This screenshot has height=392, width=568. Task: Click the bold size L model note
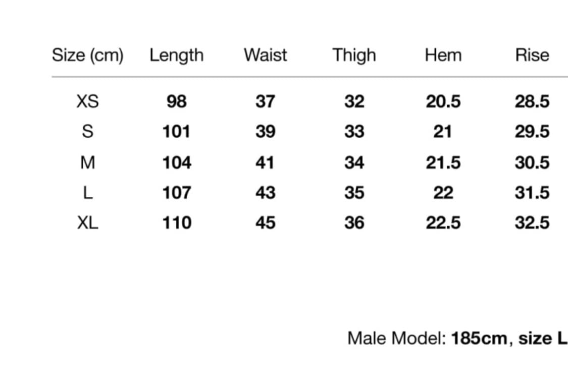pyautogui.click(x=543, y=338)
